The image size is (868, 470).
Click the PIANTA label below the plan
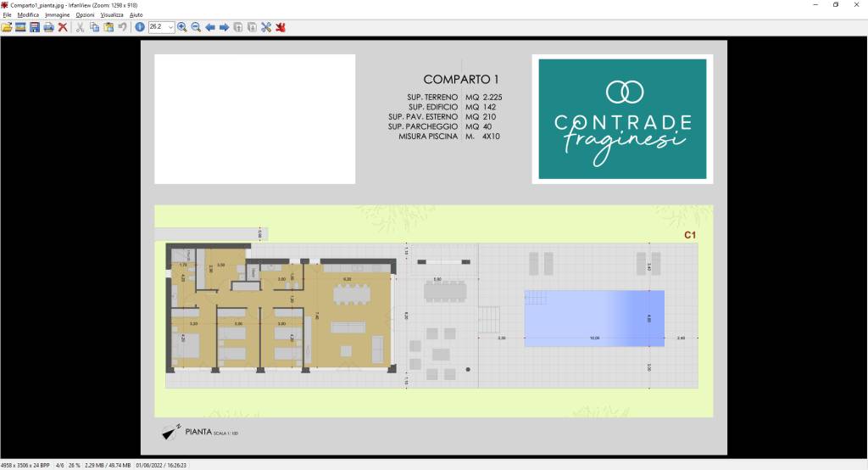pos(198,432)
